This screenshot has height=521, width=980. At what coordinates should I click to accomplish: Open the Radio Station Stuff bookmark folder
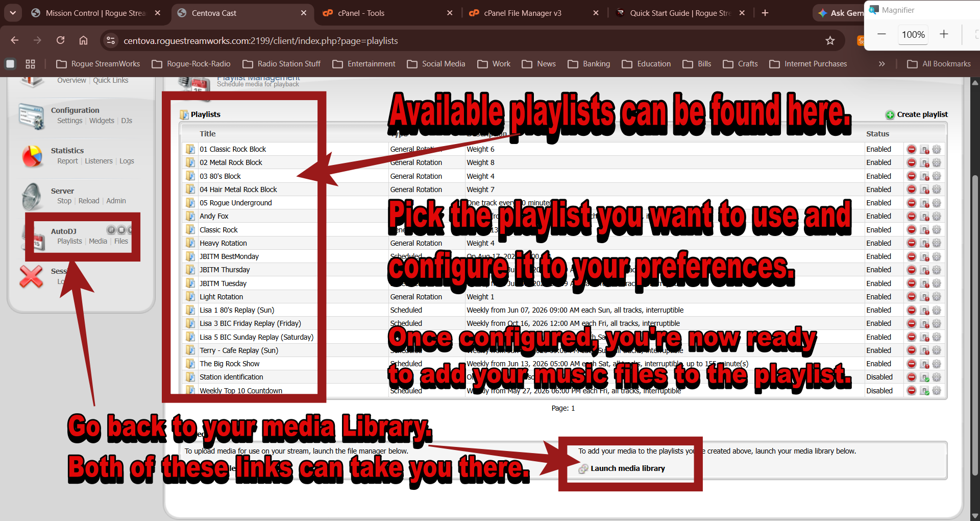[x=282, y=64]
